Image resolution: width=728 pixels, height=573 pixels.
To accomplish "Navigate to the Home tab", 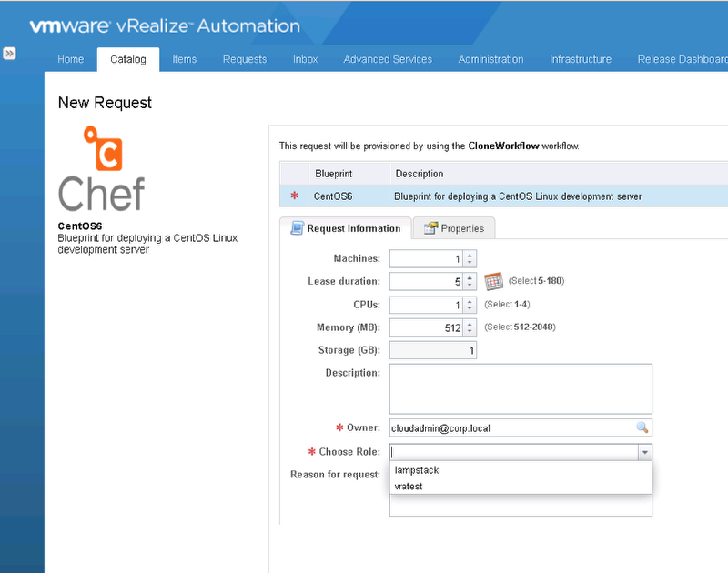I will (71, 59).
